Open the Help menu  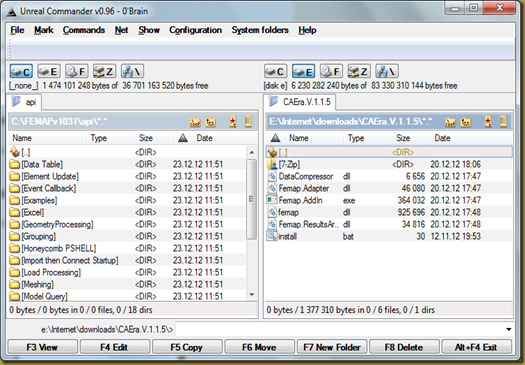pyautogui.click(x=307, y=30)
